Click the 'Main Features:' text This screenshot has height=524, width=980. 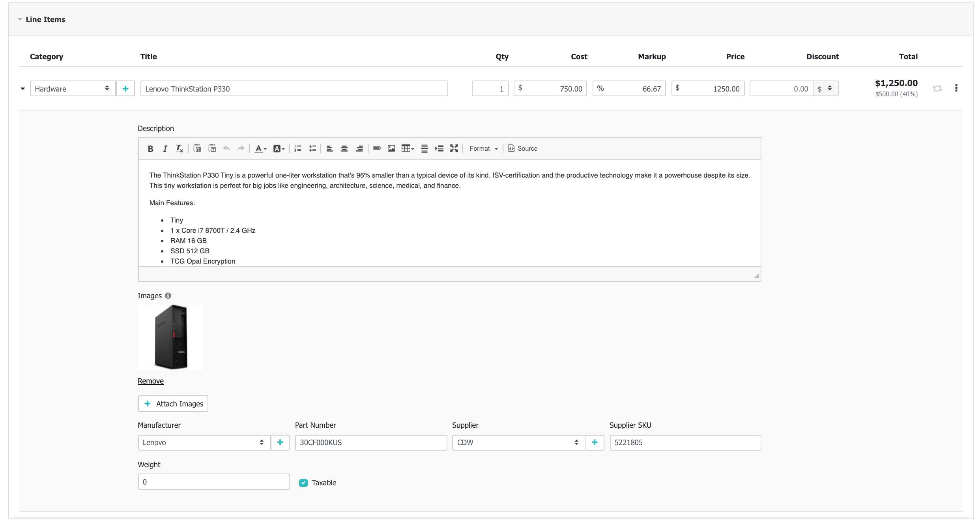pos(172,203)
